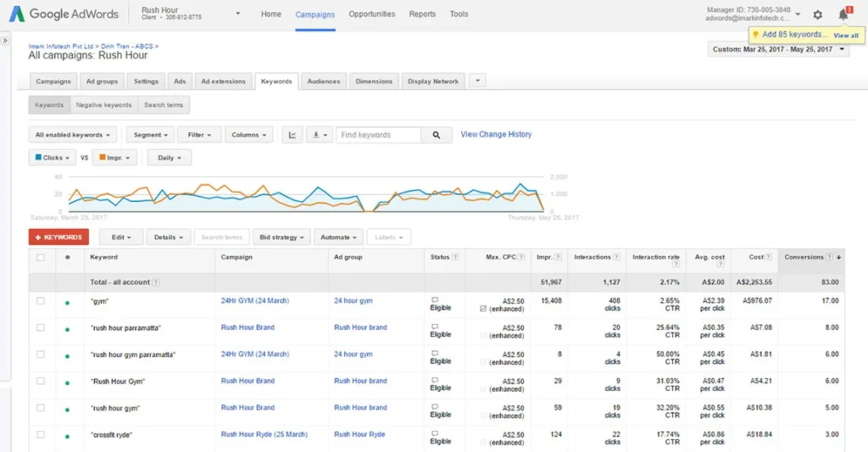Click the green status dot for "Rush Hour Gym"
868x452 pixels.
(68, 382)
